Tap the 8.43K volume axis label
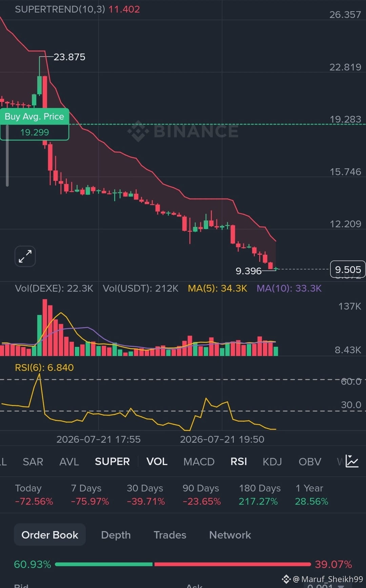The width and height of the screenshot is (366, 588). click(348, 350)
